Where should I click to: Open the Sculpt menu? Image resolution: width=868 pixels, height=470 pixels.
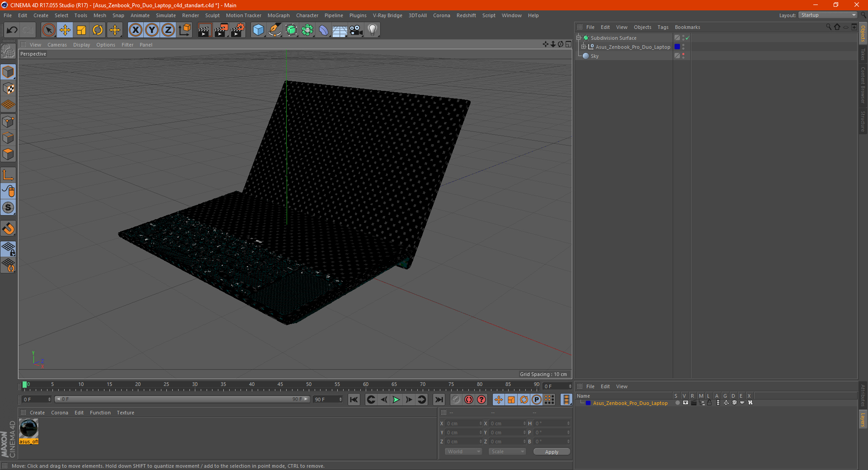(212, 15)
